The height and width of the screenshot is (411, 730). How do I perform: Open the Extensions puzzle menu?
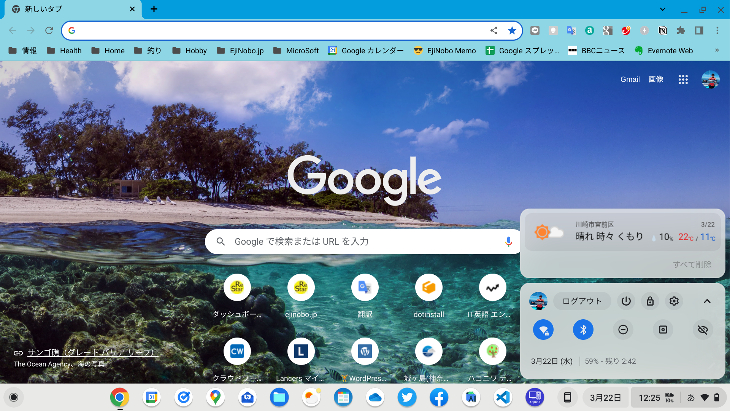pos(681,30)
